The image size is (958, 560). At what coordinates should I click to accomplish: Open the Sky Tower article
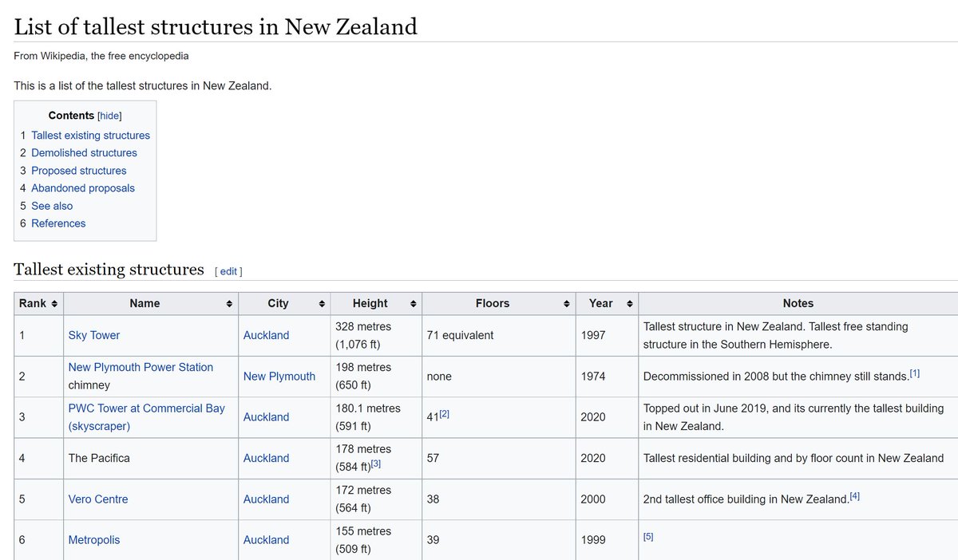pyautogui.click(x=94, y=336)
